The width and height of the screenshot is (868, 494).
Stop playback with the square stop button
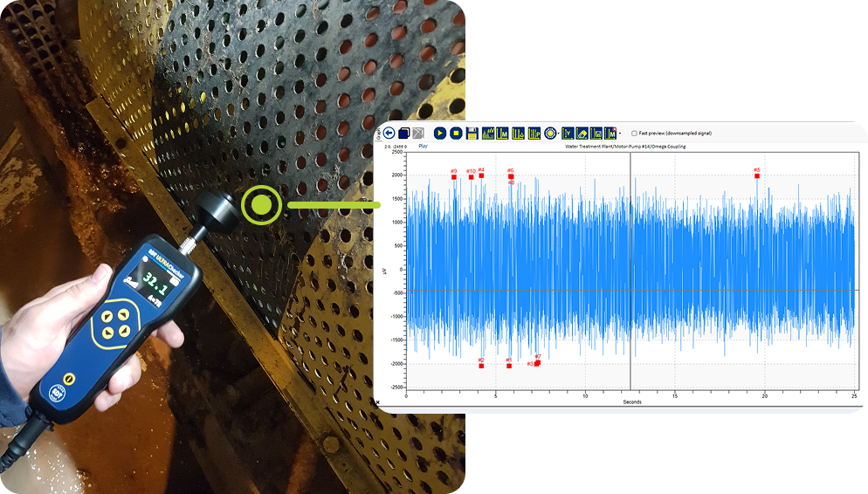[x=456, y=134]
